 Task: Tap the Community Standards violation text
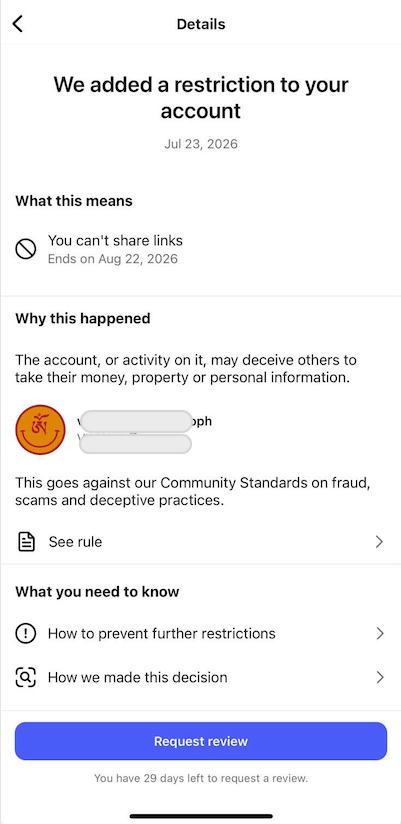pyautogui.click(x=192, y=491)
